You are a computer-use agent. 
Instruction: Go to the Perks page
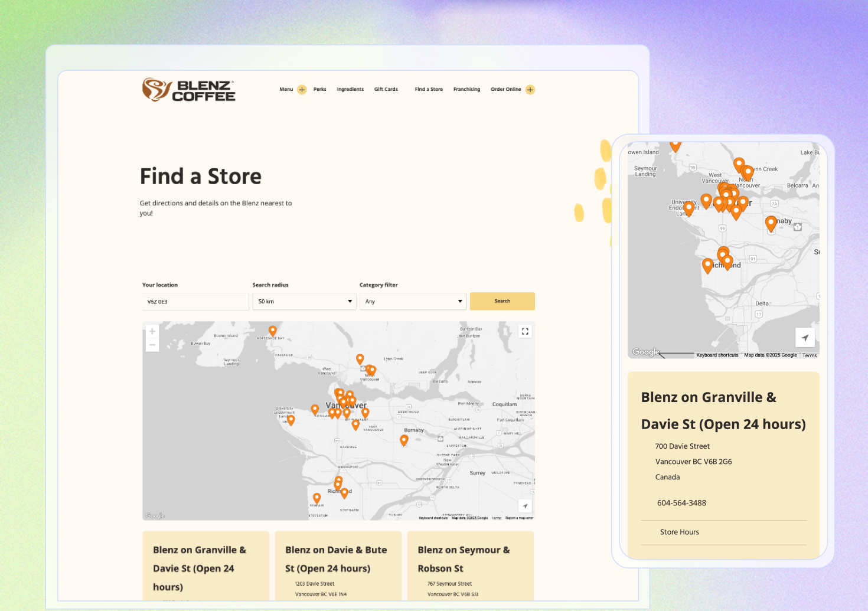tap(320, 89)
